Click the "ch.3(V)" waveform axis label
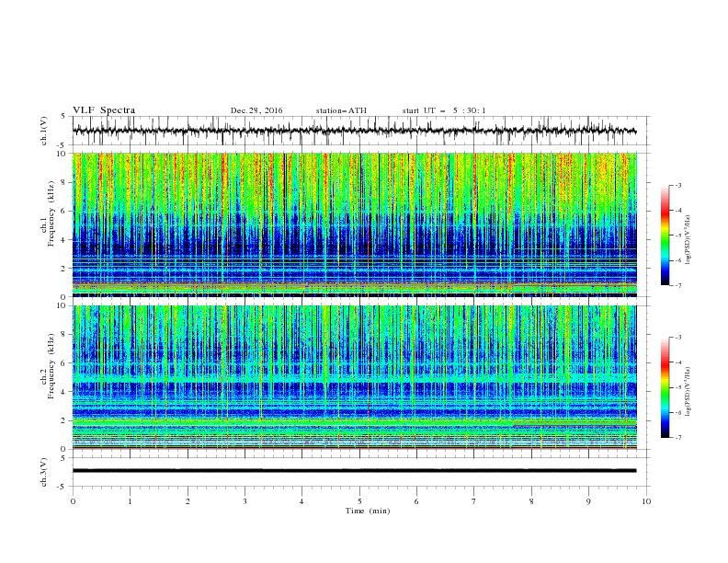 click(44, 472)
